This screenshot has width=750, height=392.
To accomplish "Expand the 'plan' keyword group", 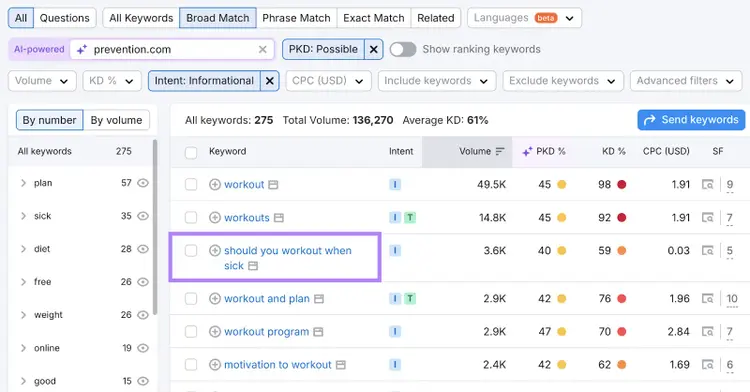I will (x=23, y=183).
